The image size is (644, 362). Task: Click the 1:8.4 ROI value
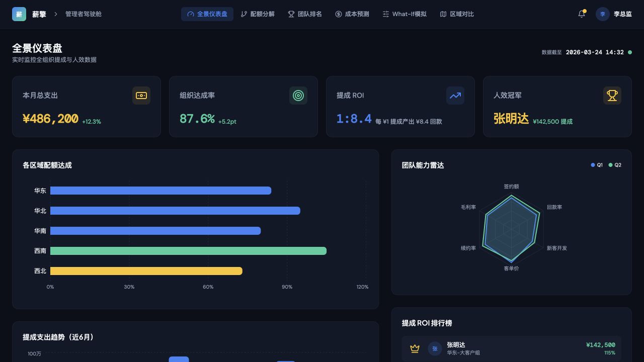tap(354, 119)
